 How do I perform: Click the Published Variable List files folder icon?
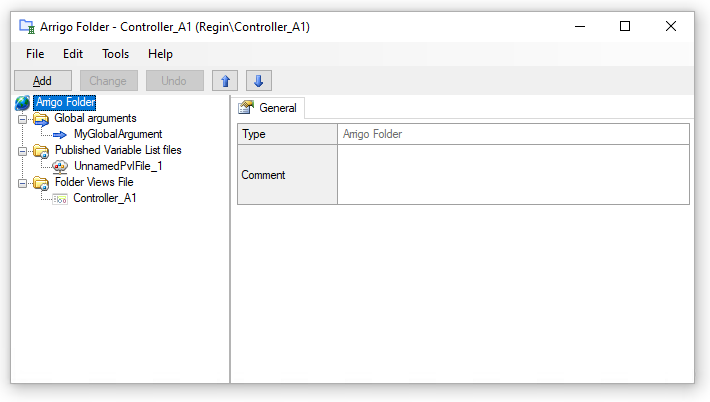click(41, 150)
